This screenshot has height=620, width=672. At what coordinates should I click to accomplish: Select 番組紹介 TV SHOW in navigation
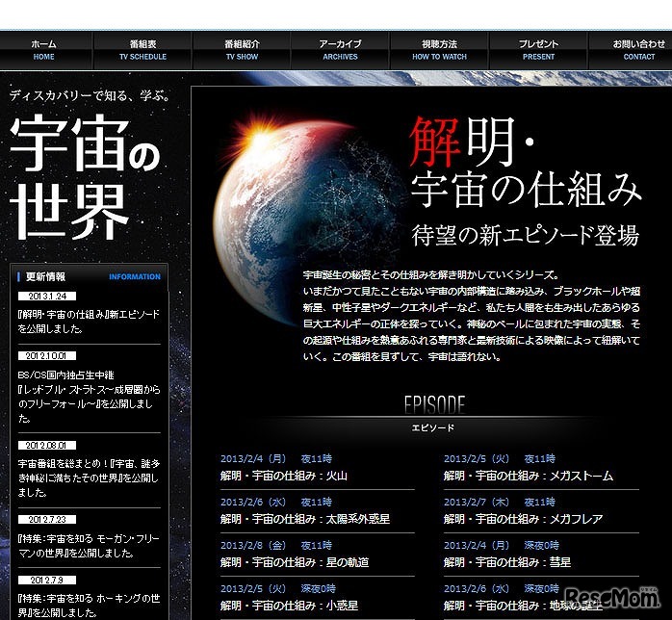(x=242, y=50)
